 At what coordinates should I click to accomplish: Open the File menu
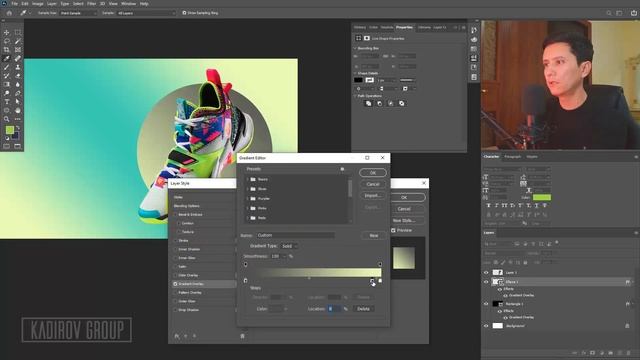click(14, 4)
